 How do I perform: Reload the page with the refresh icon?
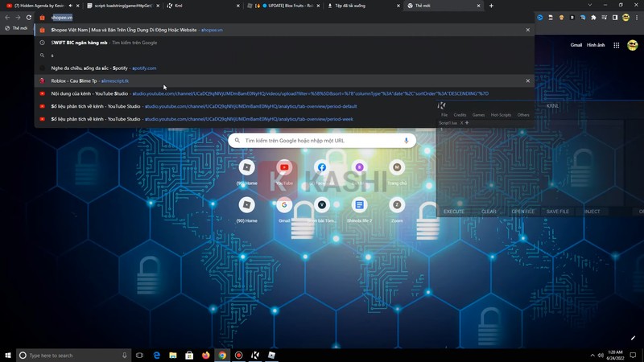coord(29,17)
